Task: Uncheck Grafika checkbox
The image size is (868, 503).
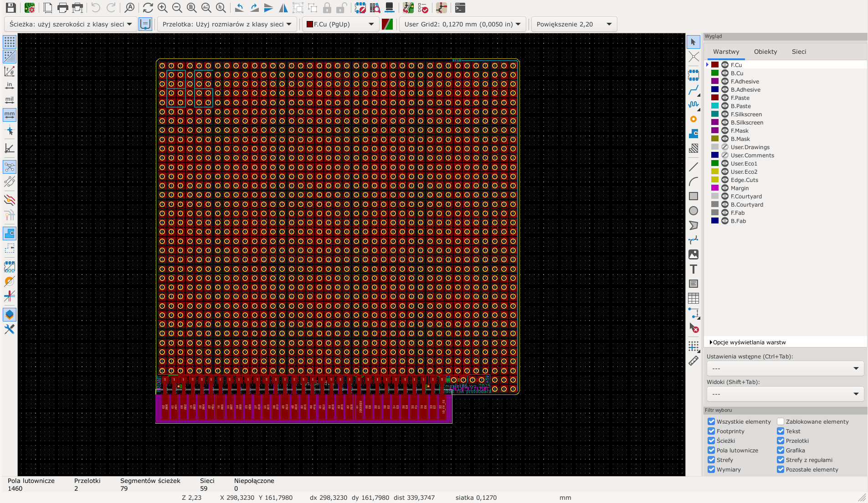Action: tap(781, 450)
